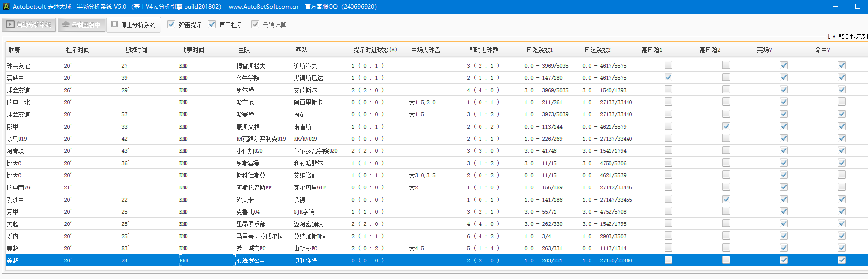
Task: Click the cloud icon on 云端连接中
Action: click(x=65, y=24)
